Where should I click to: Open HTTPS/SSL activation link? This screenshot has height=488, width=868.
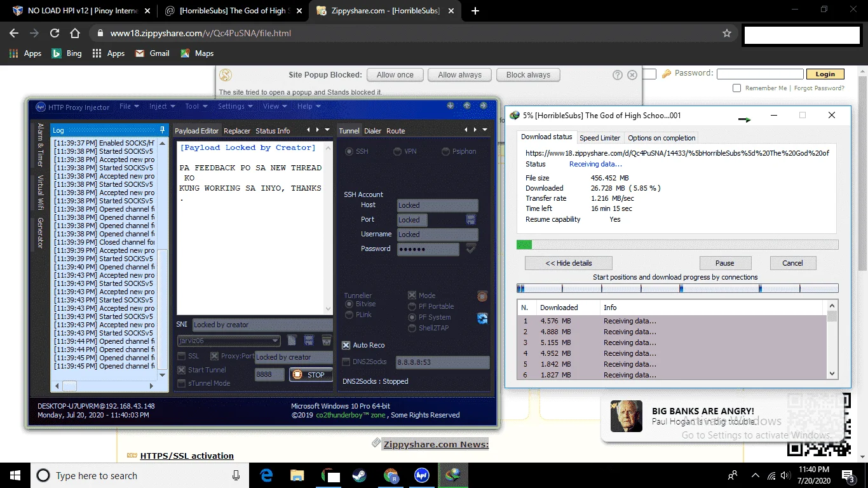click(187, 456)
